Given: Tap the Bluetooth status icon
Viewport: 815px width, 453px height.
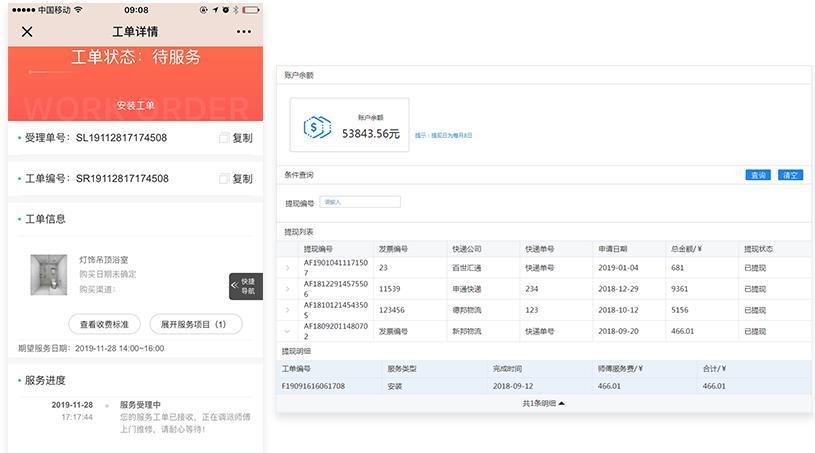Looking at the screenshot, I should tap(235, 10).
